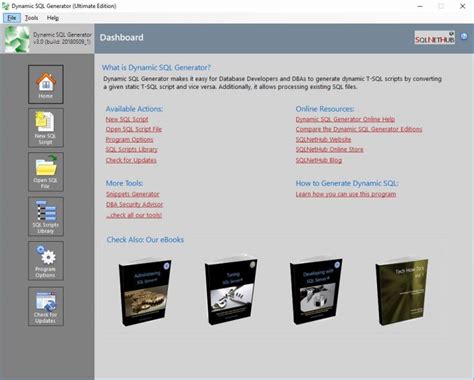
Task: Click the How to Generate Dynamic SQL heading
Action: [347, 183]
